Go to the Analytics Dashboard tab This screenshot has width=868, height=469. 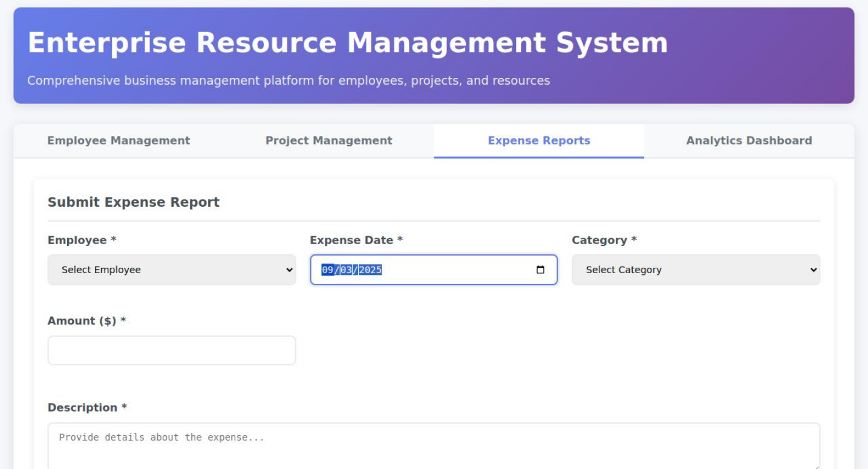(749, 141)
